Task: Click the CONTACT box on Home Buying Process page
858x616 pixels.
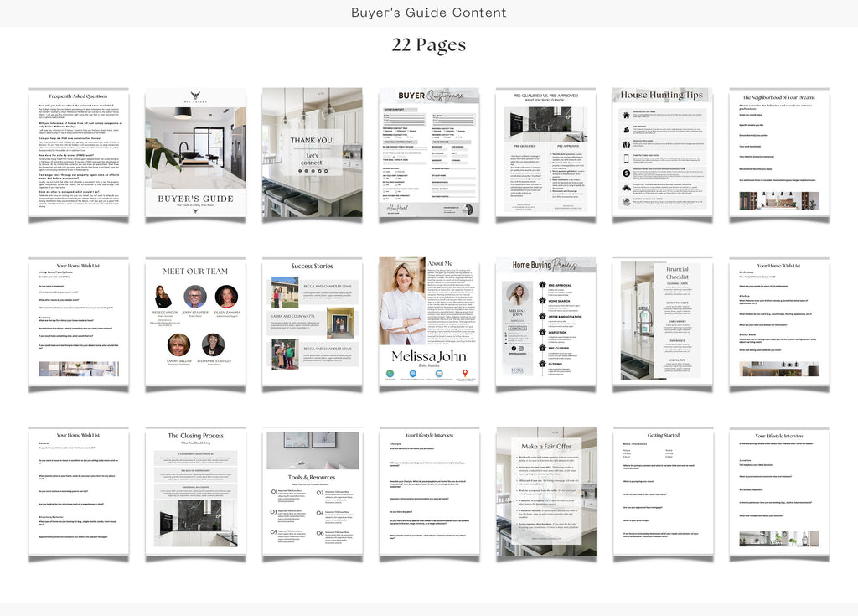Action: click(517, 328)
